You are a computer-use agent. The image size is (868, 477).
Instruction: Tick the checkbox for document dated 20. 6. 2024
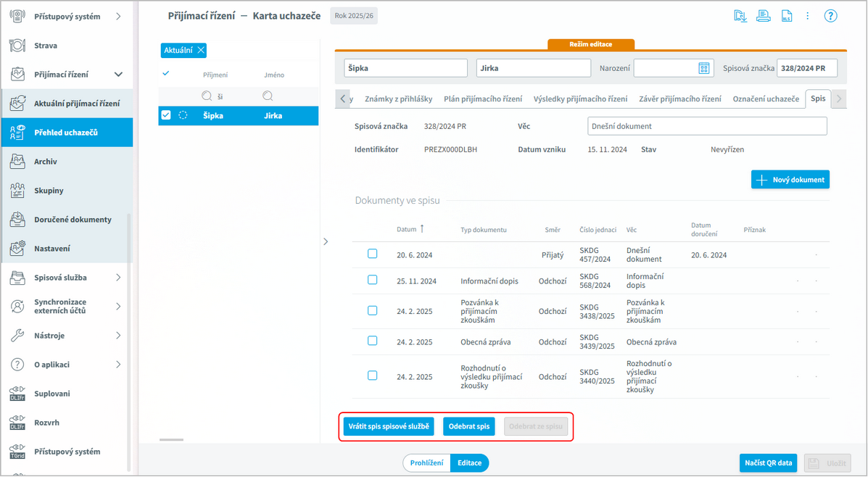373,254
